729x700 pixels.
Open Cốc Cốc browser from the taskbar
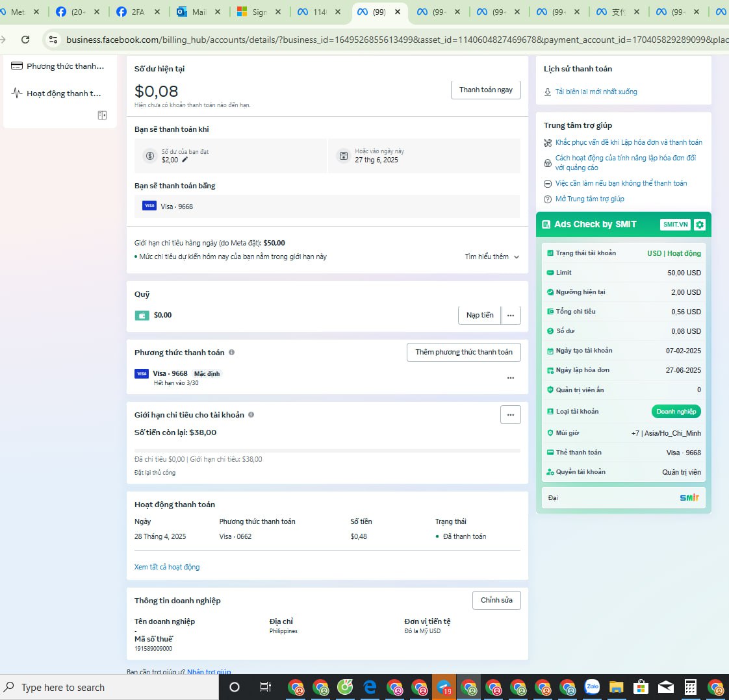click(x=345, y=687)
